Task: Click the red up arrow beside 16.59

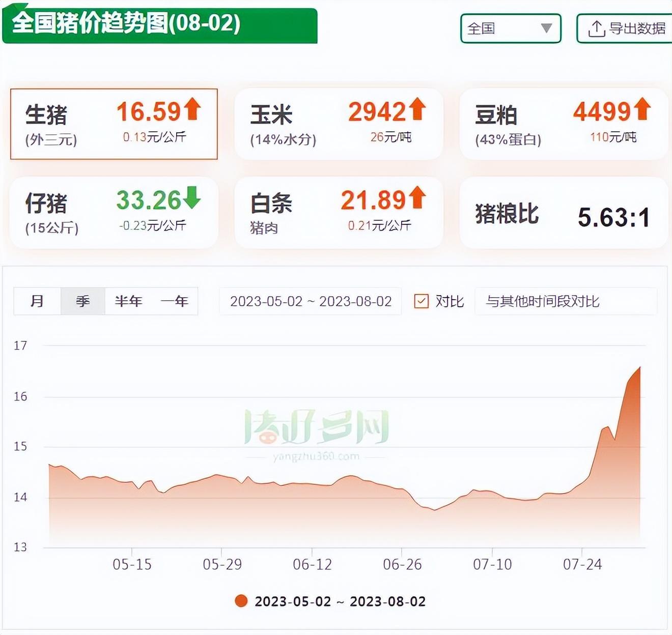Action: pyautogui.click(x=192, y=109)
